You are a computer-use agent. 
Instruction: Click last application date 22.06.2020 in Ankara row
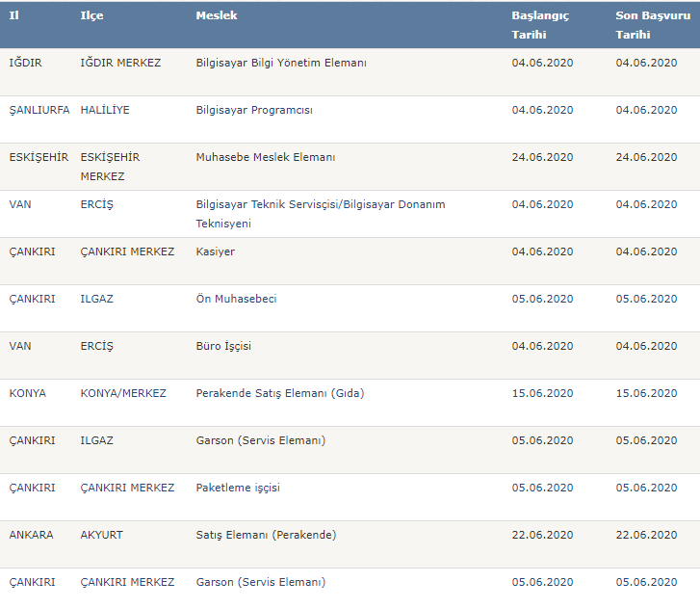646,535
